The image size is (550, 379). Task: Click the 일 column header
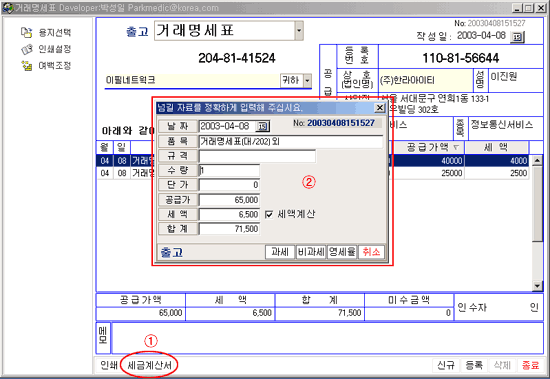(122, 147)
